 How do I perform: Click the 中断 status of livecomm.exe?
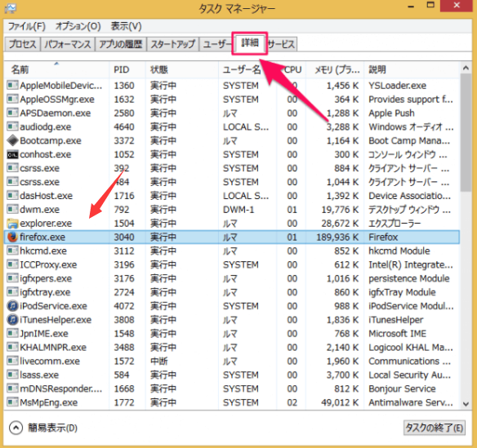159,361
